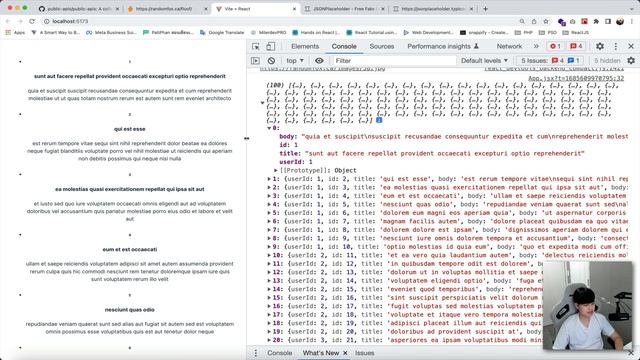Click the post title 'qui est esse'

click(x=129, y=129)
